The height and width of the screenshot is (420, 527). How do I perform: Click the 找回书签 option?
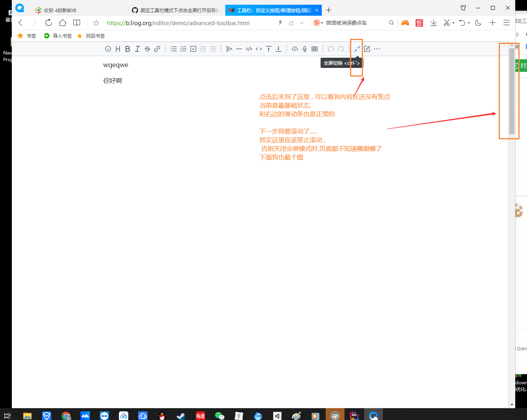coord(91,35)
